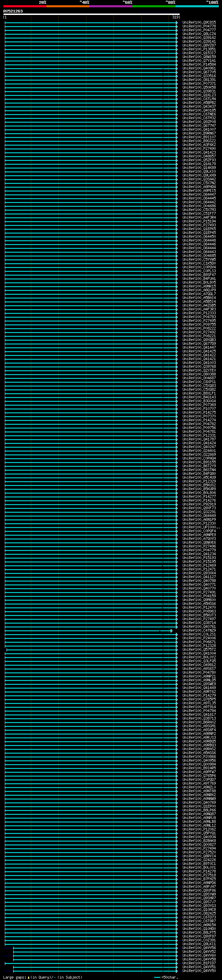Click the purple ~60% identity legend segment
Viewport: 222px width, 980px height.
coord(111,6)
